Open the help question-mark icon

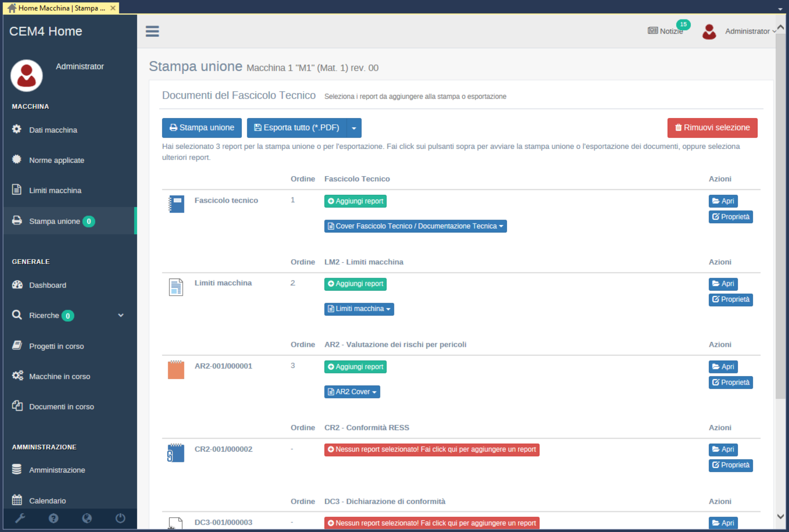pos(53,518)
